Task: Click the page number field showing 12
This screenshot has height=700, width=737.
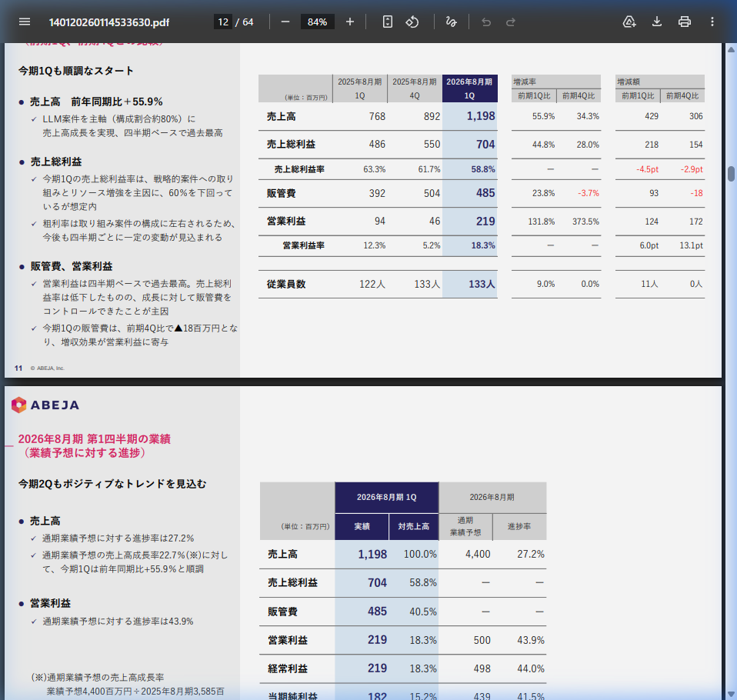Action: pos(223,22)
